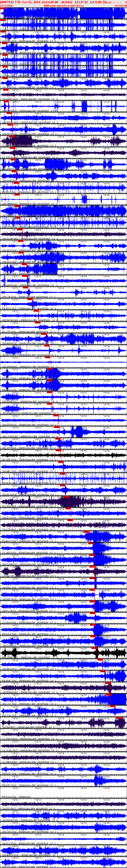The width and height of the screenshot is (127, 868).
Task: Select the UW.LOC EHZ trace label
Action: (30, 703)
